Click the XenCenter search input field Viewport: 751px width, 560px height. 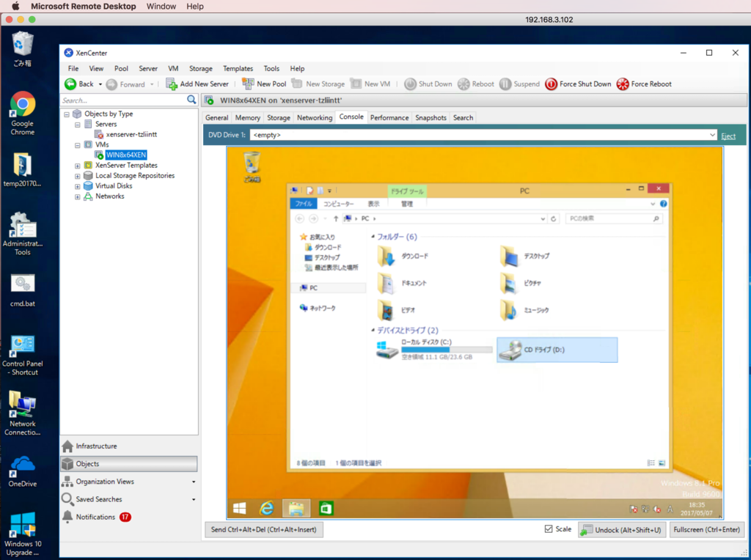click(x=122, y=100)
